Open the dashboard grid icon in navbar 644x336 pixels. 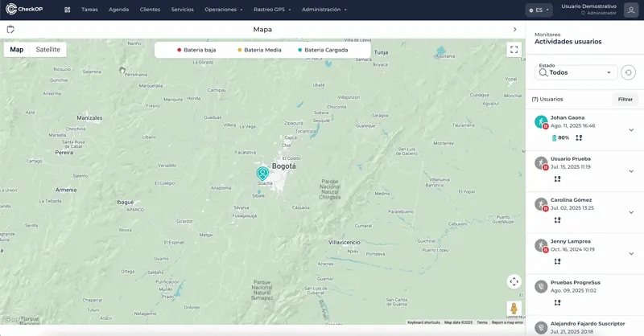coord(68,10)
